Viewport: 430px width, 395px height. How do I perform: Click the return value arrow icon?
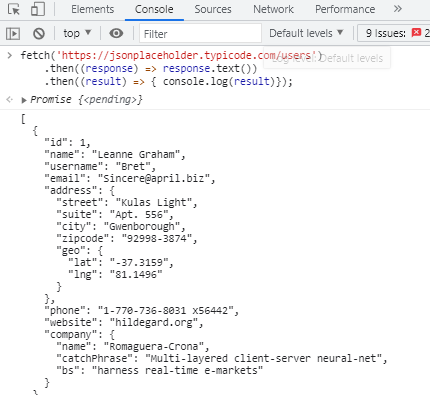(x=10, y=100)
